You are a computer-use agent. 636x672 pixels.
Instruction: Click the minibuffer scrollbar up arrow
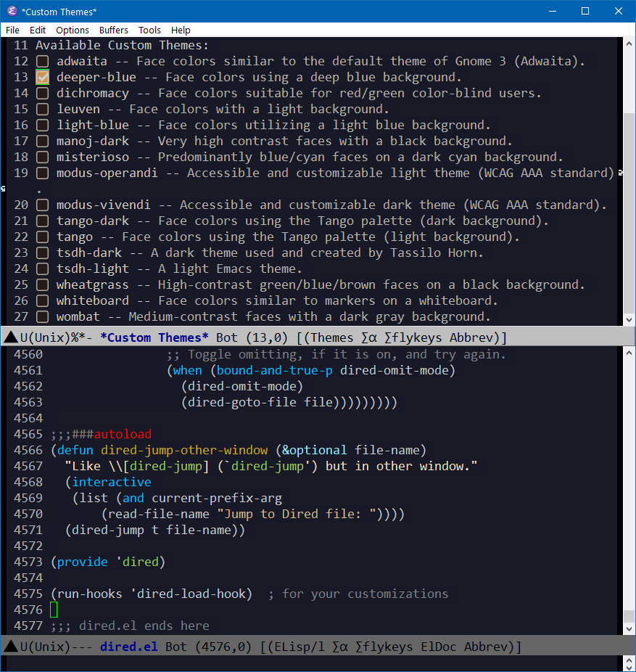(x=629, y=659)
